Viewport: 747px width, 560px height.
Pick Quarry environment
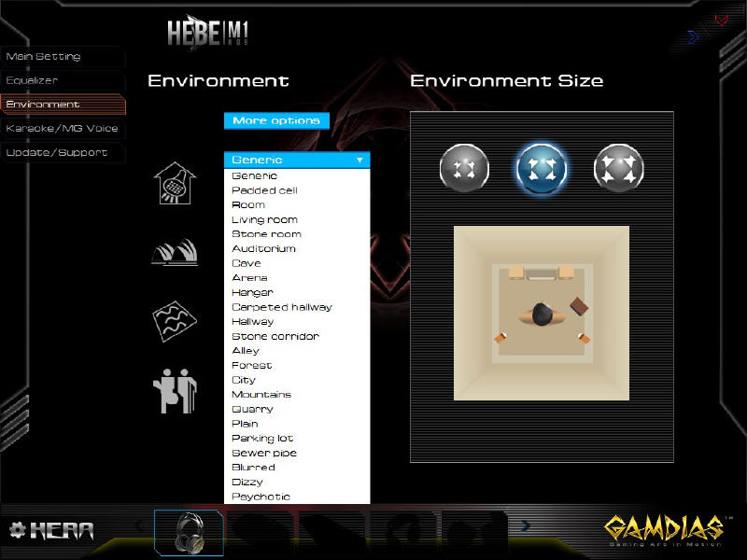[x=297, y=409]
